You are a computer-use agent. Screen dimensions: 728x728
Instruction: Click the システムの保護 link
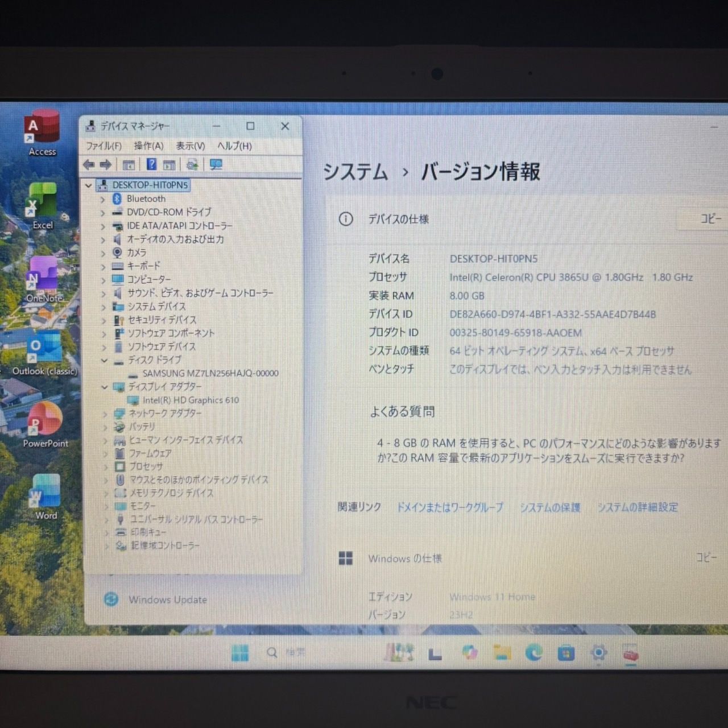[x=550, y=507]
